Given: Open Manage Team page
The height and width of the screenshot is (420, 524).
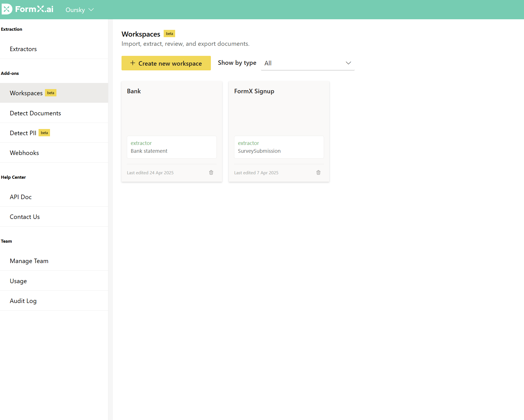Looking at the screenshot, I should point(54,261).
